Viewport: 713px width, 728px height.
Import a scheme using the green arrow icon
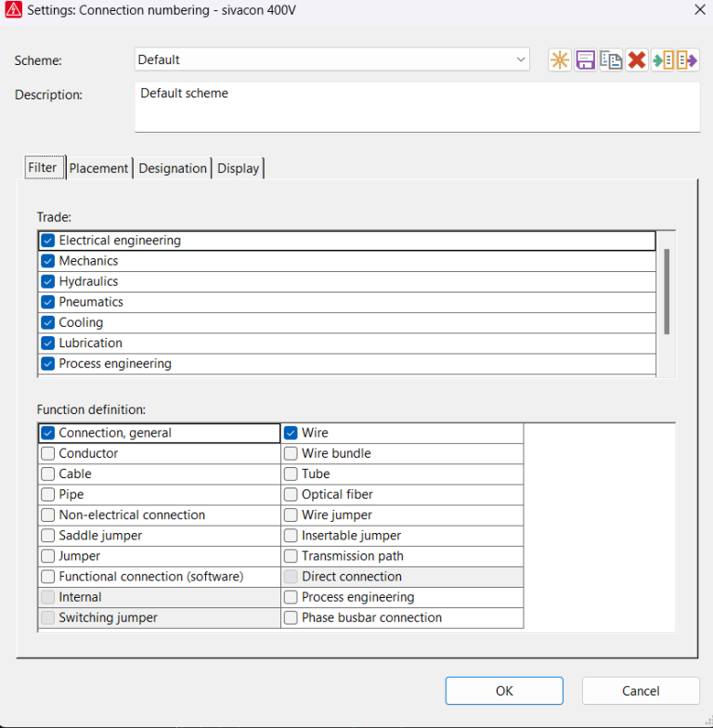[663, 60]
